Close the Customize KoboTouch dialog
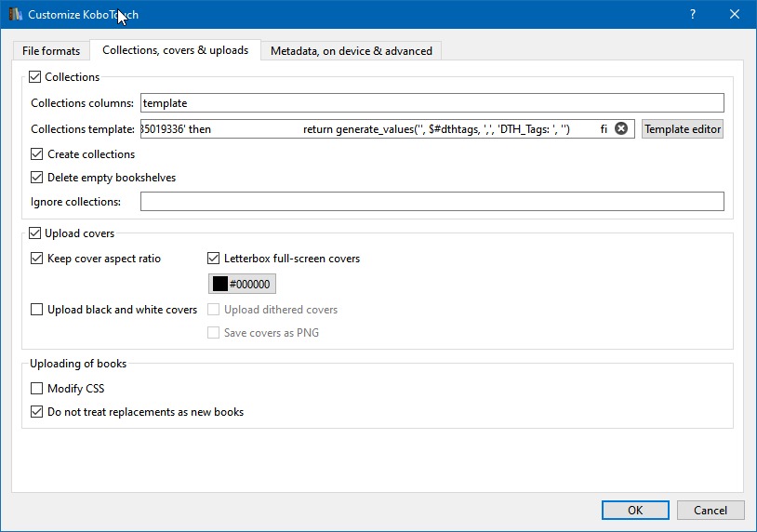757x532 pixels. [735, 14]
